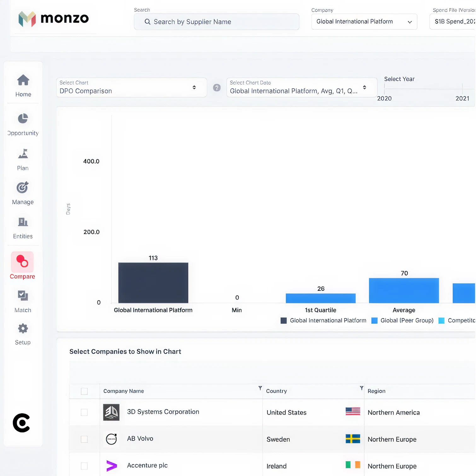Screen dimensions: 476x476
Task: Click the Min axis label
Action: coord(237,310)
